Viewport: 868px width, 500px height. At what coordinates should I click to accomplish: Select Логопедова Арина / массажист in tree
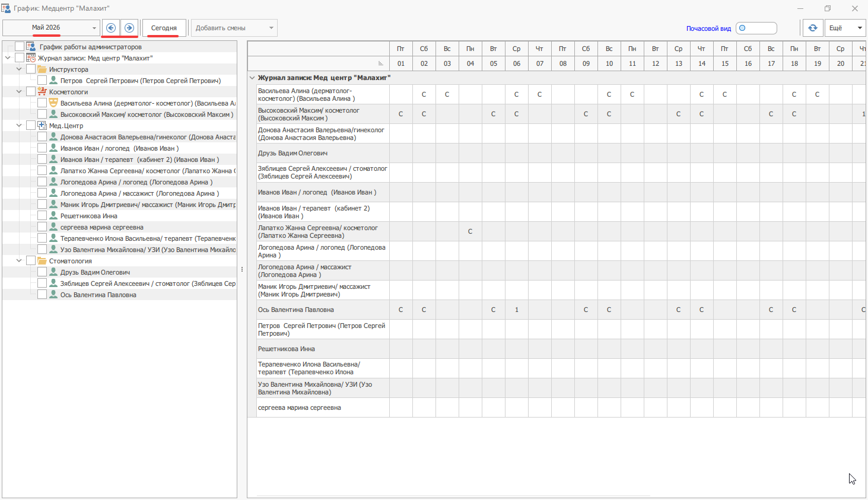[139, 193]
